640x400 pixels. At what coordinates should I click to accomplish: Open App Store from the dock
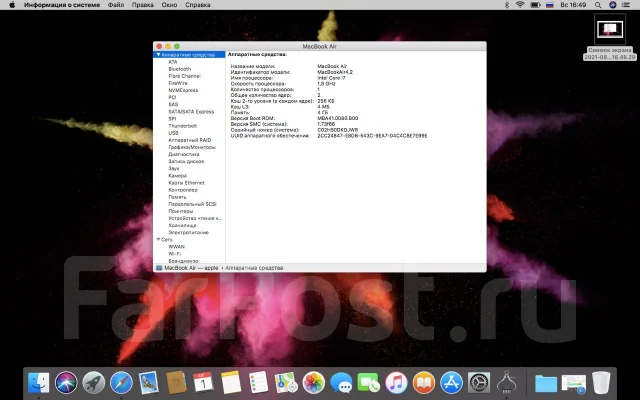451,382
